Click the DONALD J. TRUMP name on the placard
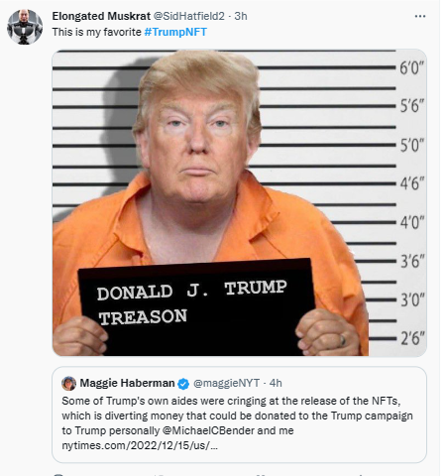Image resolution: width=448 pixels, height=476 pixels. (x=192, y=290)
